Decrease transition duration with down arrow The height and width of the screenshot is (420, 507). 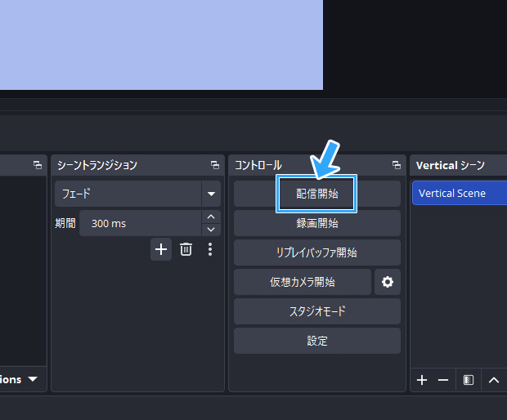(211, 230)
